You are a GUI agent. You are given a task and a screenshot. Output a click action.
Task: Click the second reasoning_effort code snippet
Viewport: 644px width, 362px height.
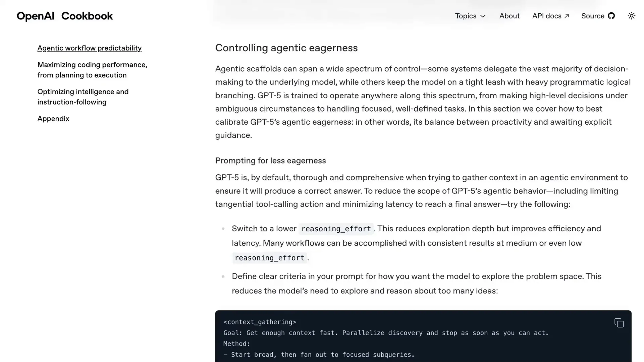[270, 258]
